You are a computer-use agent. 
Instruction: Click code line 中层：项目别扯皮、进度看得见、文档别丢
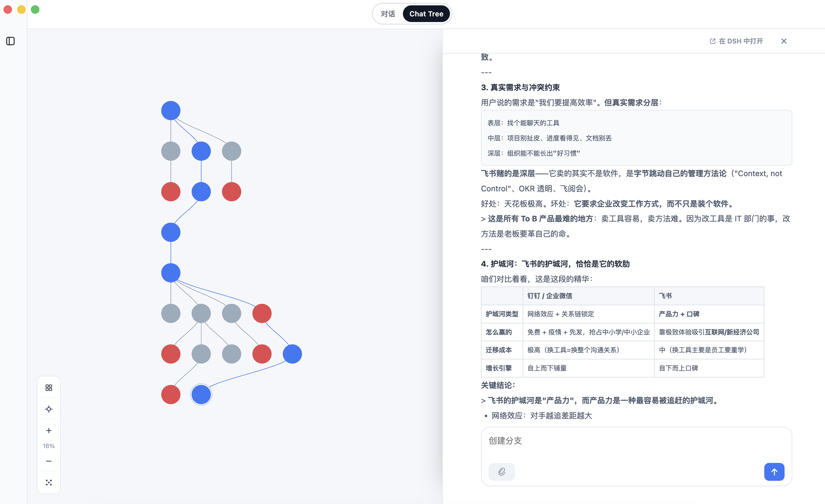click(x=549, y=138)
